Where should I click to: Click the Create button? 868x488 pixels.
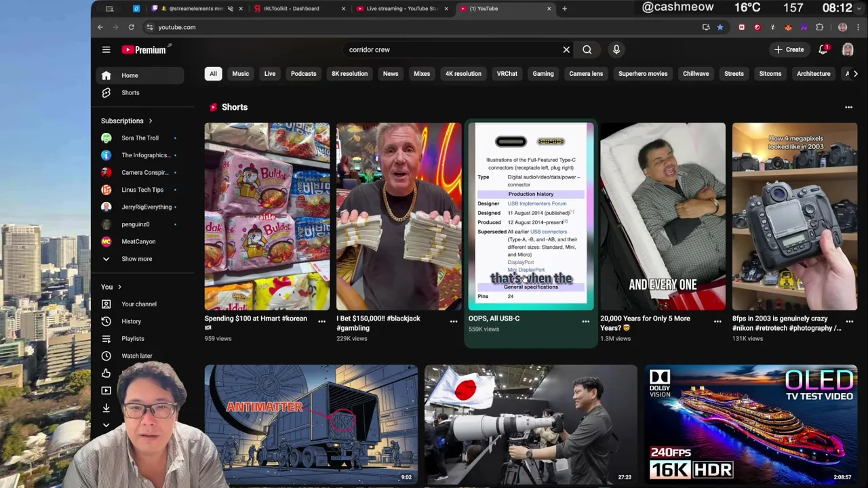point(789,49)
